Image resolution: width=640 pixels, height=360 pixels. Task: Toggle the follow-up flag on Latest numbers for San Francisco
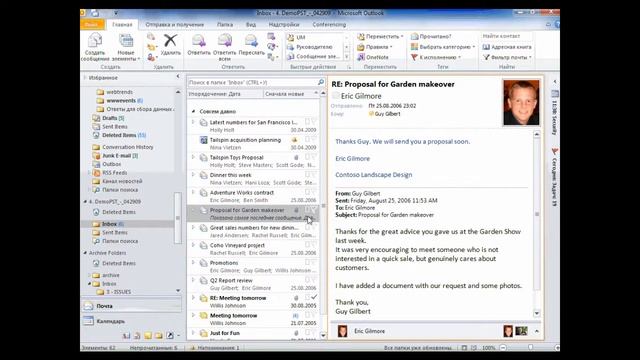(314, 122)
